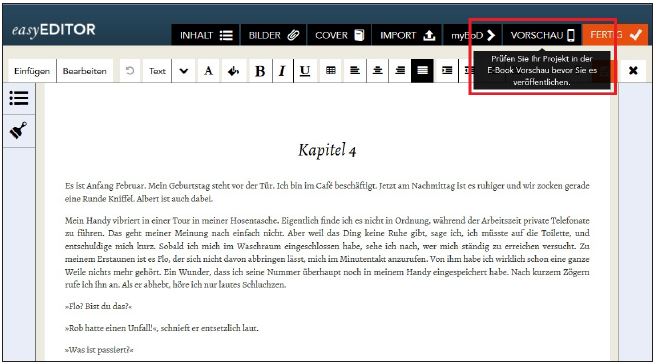
Task: Toggle bold formatting
Action: pyautogui.click(x=260, y=71)
